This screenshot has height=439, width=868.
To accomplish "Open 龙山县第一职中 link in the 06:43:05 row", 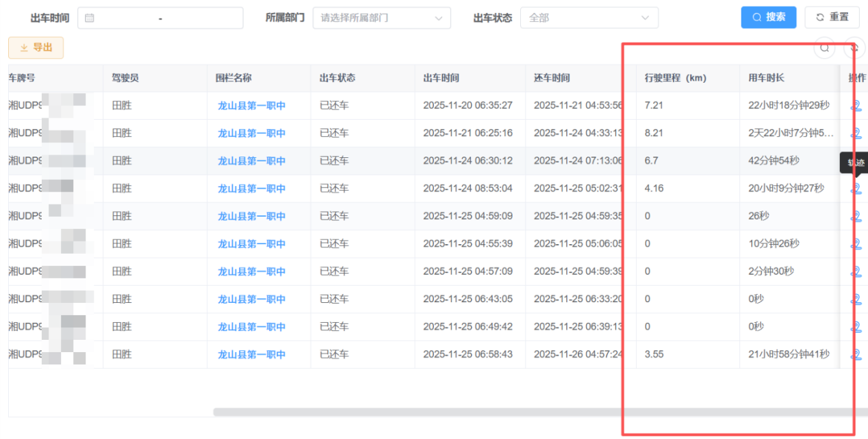I will [x=251, y=300].
